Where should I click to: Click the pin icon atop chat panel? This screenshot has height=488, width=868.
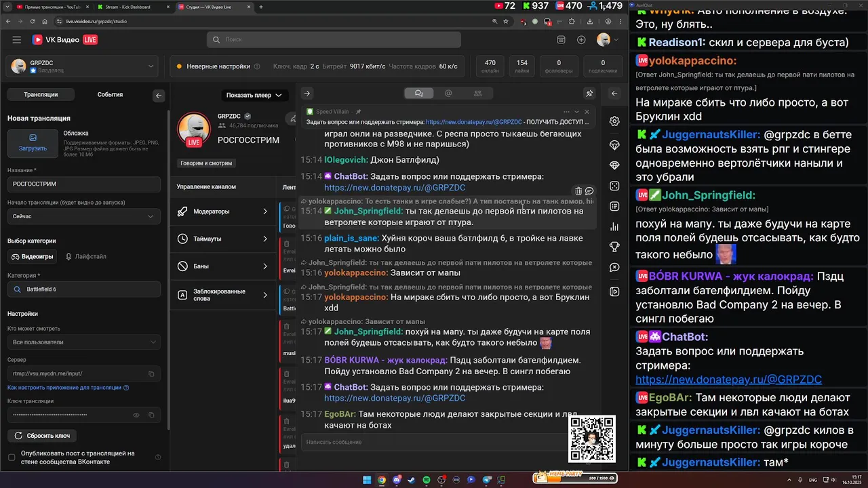click(x=589, y=94)
